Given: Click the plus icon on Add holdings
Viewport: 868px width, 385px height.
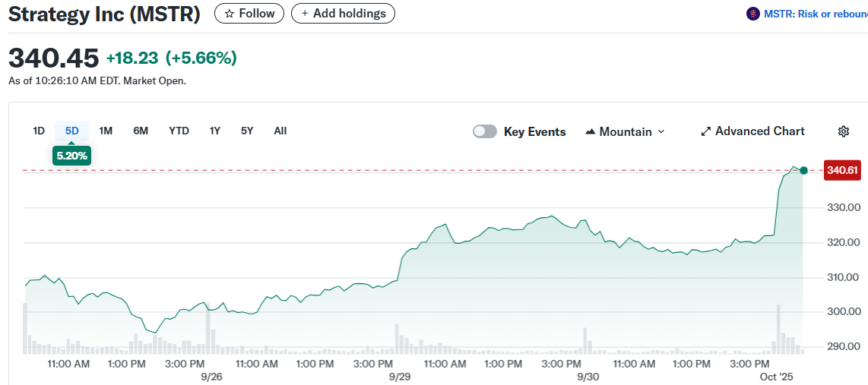Looking at the screenshot, I should (305, 14).
